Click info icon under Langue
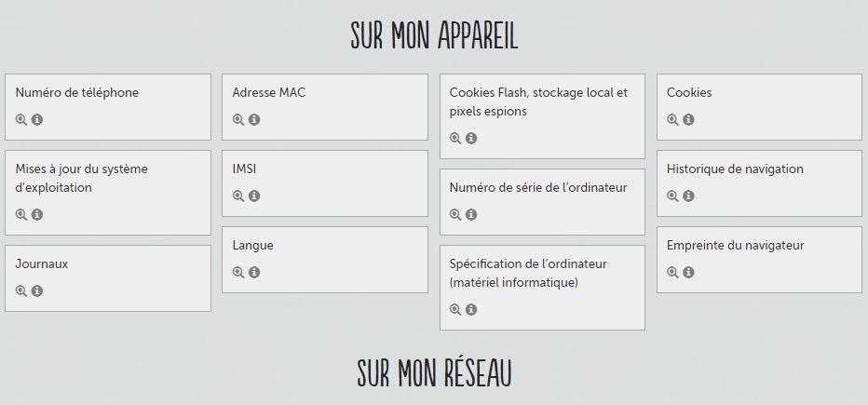Viewport: 868px width, 405px height. (254, 272)
